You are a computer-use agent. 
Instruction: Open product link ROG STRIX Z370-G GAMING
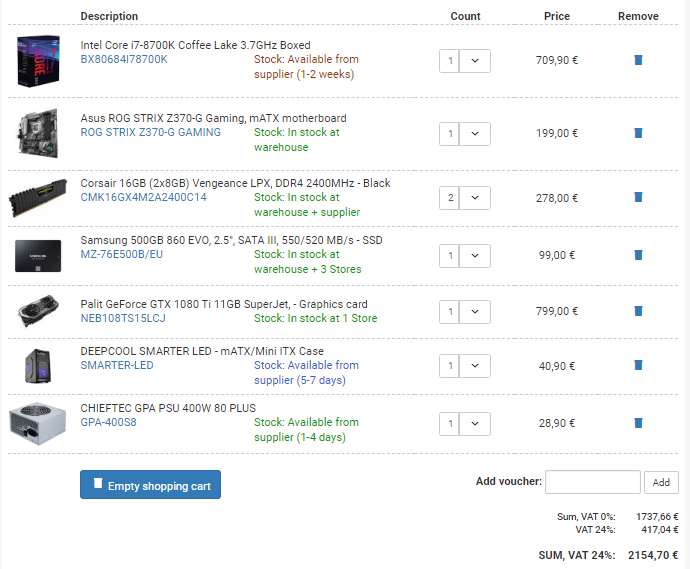coord(150,132)
